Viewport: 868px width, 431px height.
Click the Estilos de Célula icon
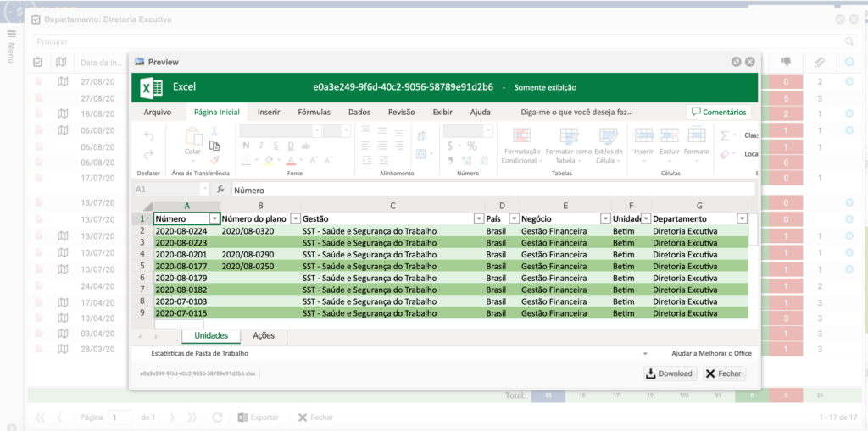pos(609,136)
